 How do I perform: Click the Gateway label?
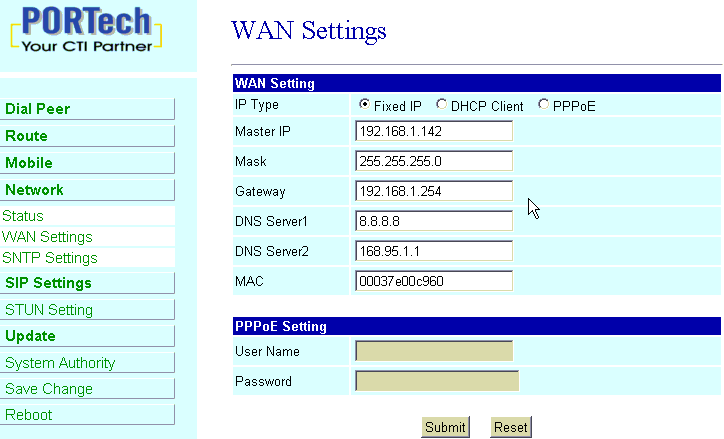coord(260,191)
